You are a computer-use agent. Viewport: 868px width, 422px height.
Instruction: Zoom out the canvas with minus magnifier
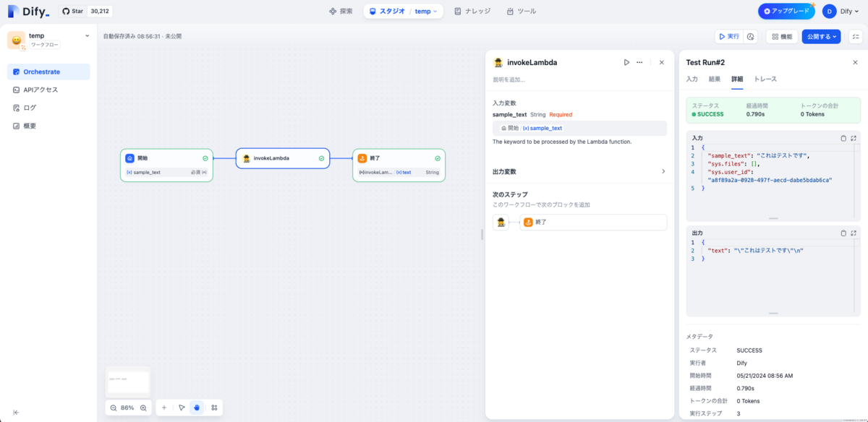click(x=114, y=408)
